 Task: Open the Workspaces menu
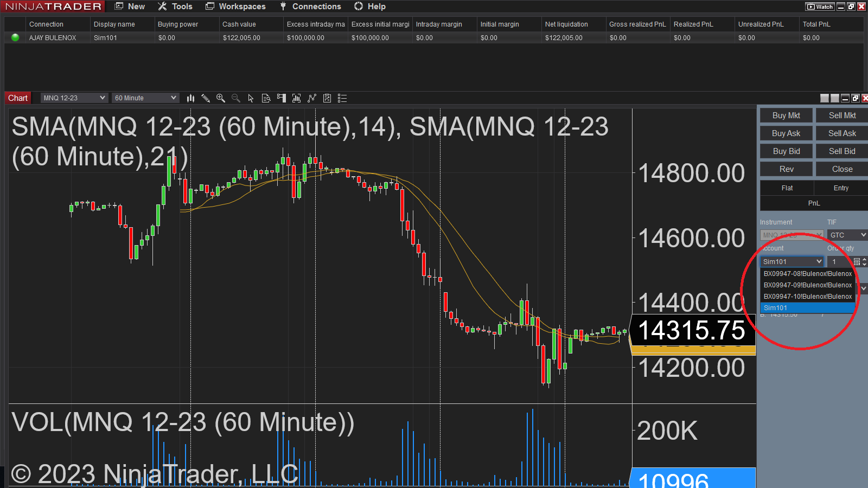236,7
